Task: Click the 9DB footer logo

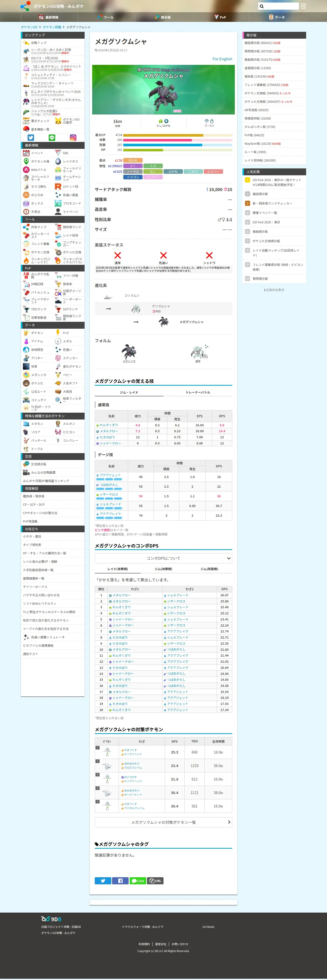Action: [51, 919]
